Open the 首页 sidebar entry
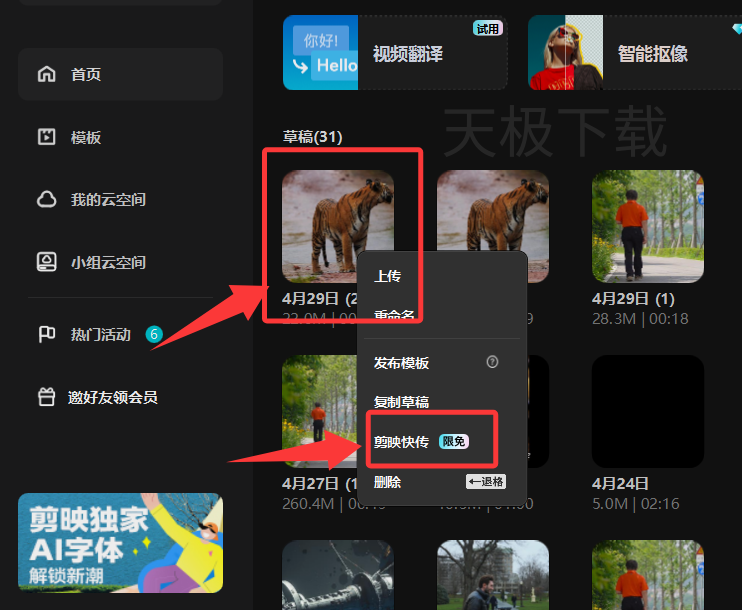The width and height of the screenshot is (742, 610). [x=120, y=74]
